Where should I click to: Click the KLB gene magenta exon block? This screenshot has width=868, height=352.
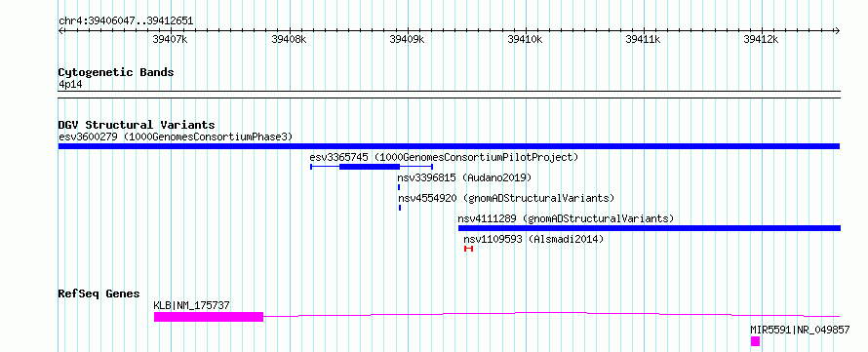(x=209, y=317)
